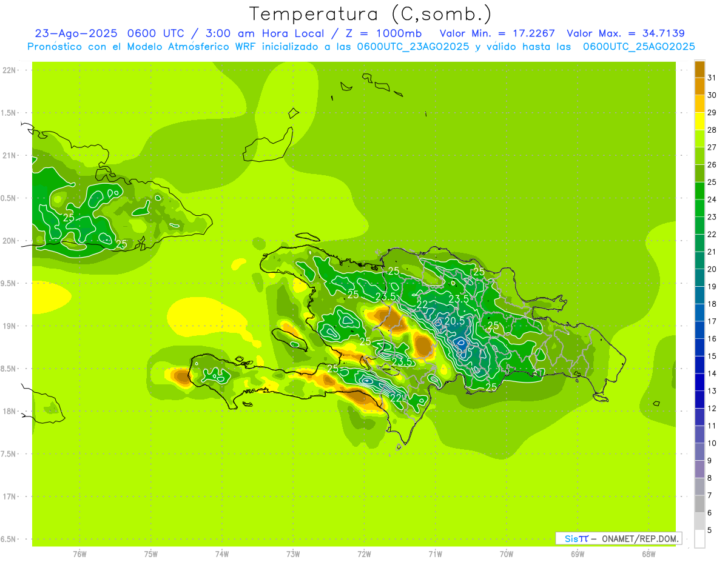
Task: Click the '18N' latitude axis label
Action: tap(10, 412)
